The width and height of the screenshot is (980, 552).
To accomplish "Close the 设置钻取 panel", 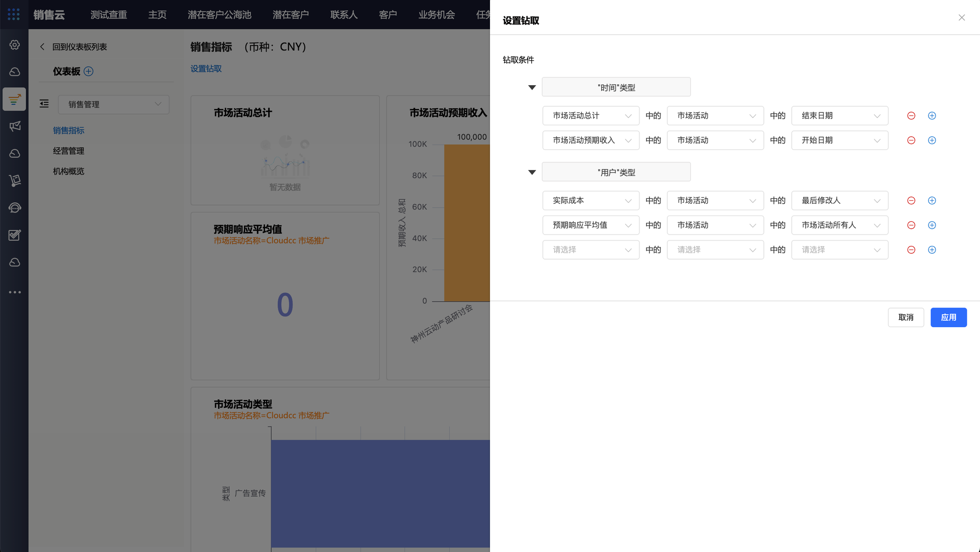I will tap(961, 18).
